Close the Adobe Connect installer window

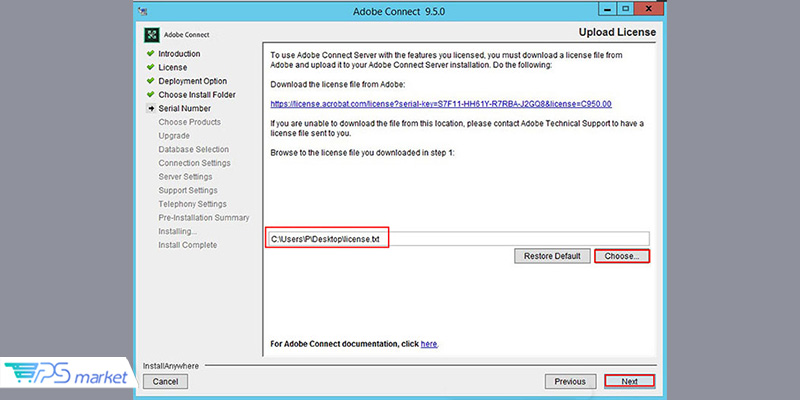pos(647,12)
